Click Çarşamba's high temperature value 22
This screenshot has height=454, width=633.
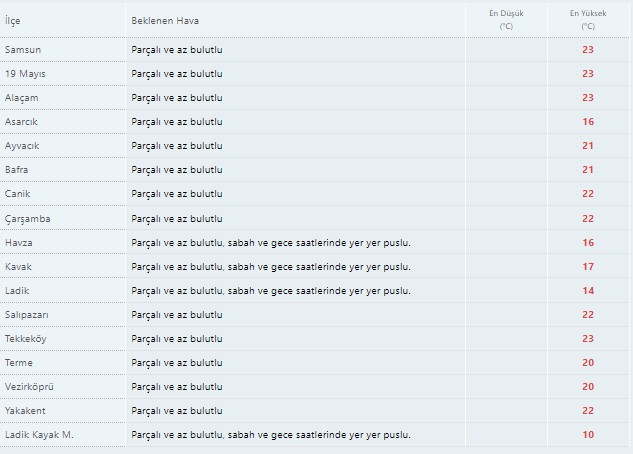point(588,219)
